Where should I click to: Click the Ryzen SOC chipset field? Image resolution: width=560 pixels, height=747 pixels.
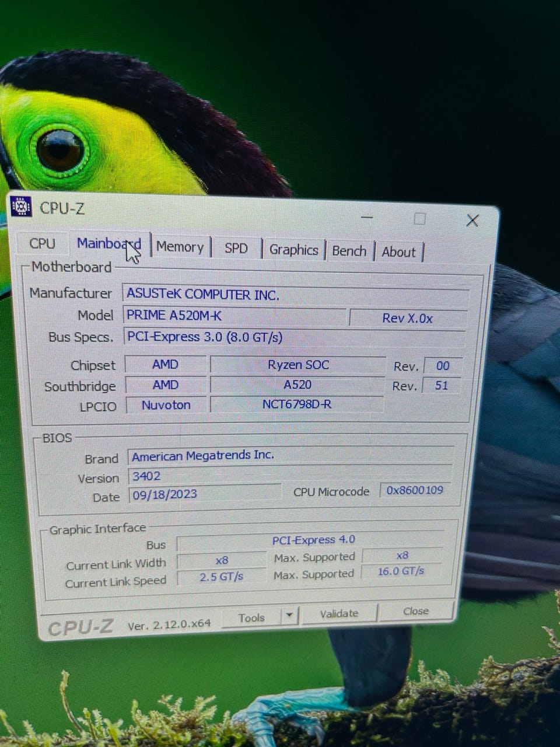pyautogui.click(x=298, y=365)
